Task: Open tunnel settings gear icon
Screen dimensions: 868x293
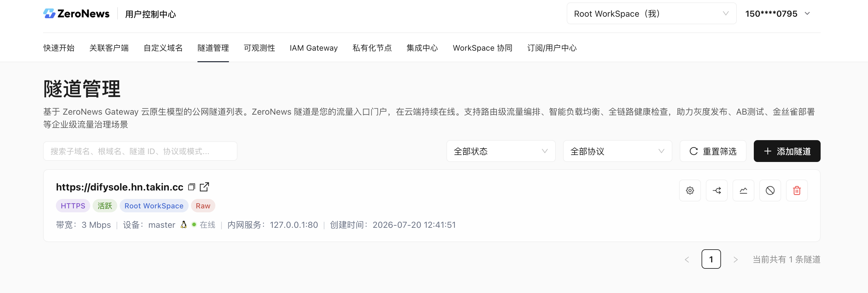Action: click(690, 190)
